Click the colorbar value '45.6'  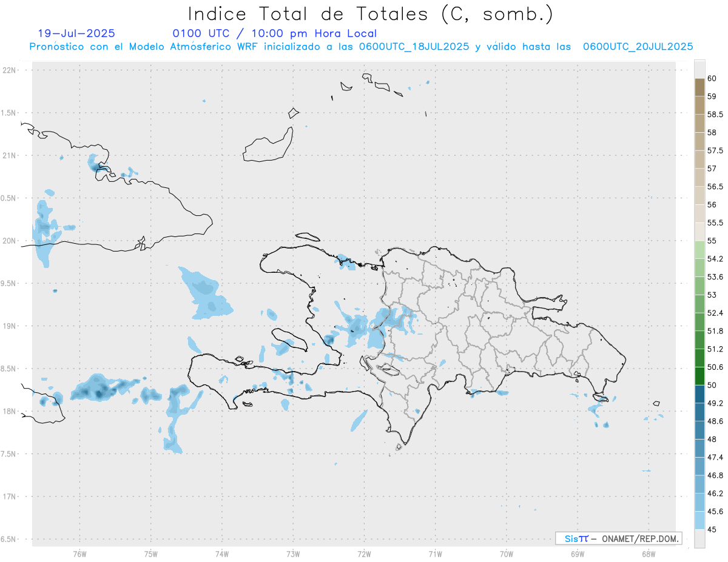pyautogui.click(x=715, y=512)
